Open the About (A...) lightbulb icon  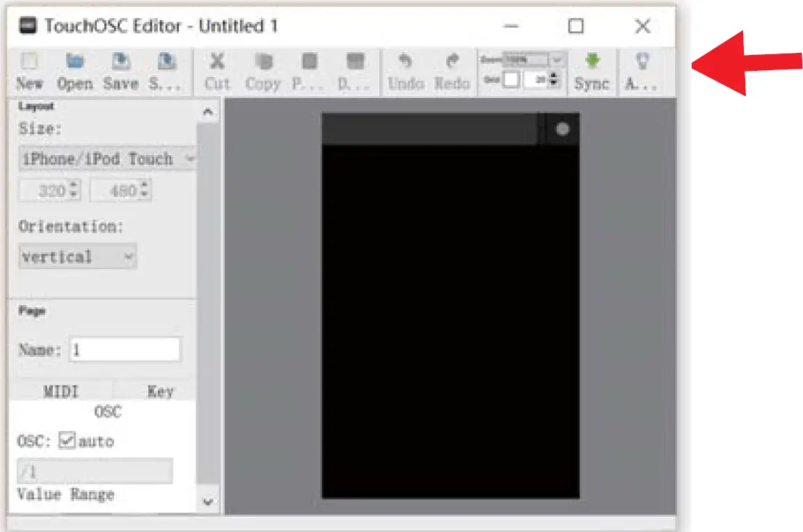point(641,72)
